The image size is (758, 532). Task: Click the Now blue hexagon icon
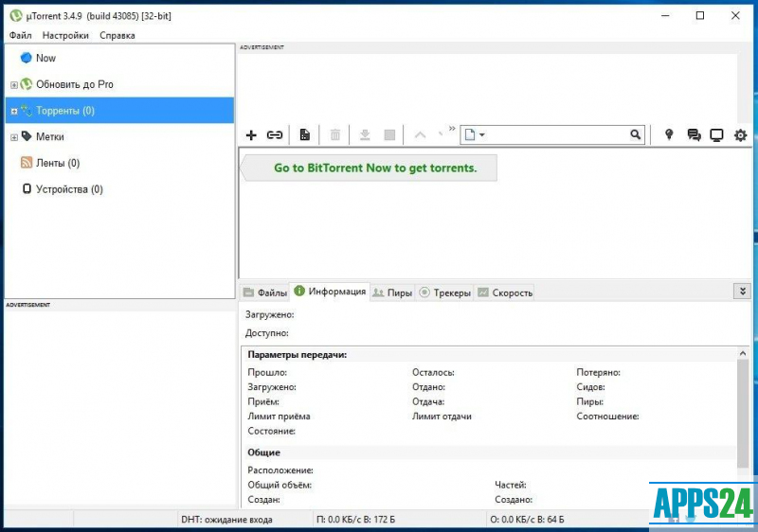pyautogui.click(x=27, y=58)
